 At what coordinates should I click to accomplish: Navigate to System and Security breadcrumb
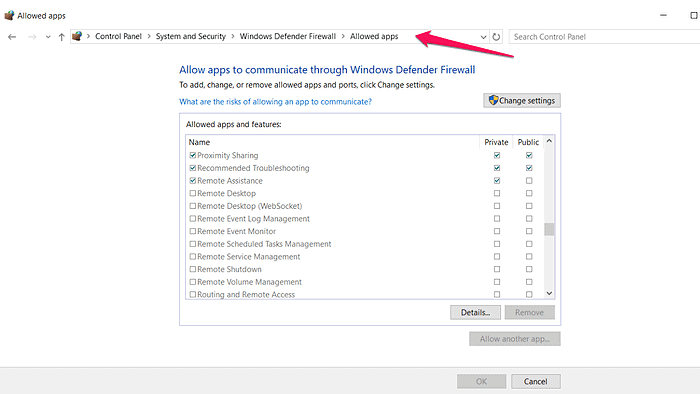pyautogui.click(x=191, y=36)
